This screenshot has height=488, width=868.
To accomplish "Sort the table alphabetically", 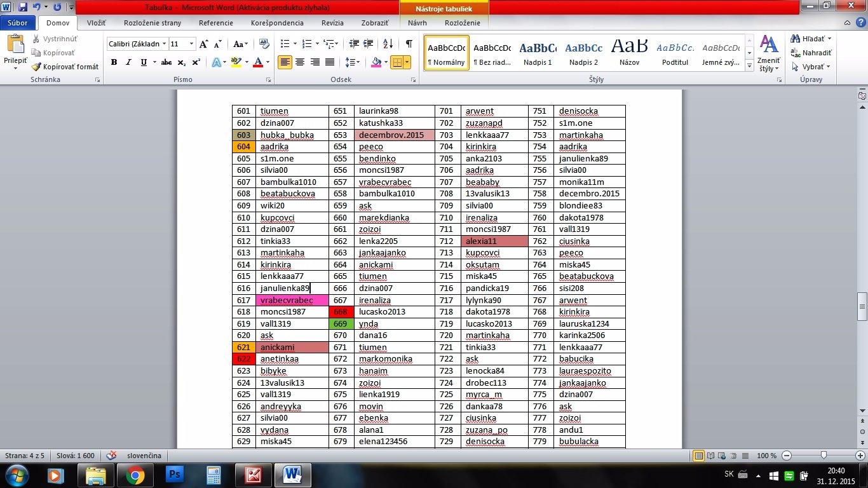I will [x=388, y=44].
